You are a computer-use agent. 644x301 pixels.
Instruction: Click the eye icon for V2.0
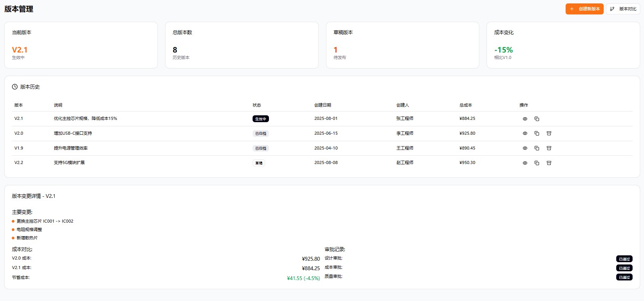pyautogui.click(x=525, y=134)
